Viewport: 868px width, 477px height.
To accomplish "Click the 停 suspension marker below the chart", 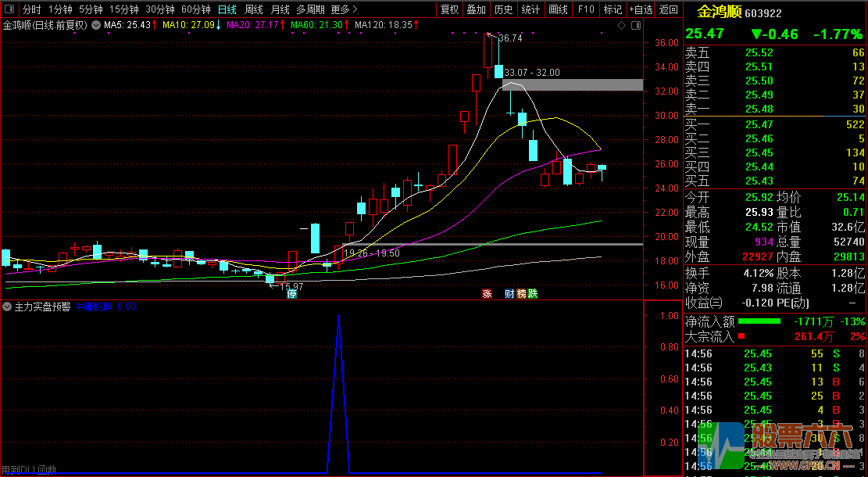I will 291,294.
